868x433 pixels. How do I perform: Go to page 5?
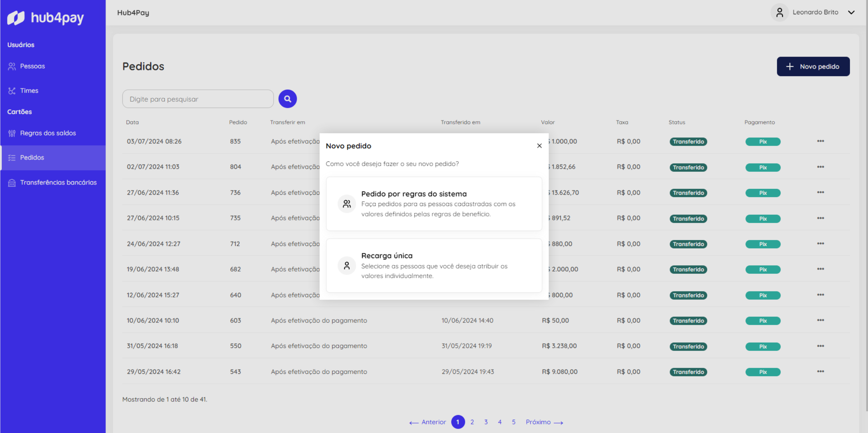tap(513, 422)
